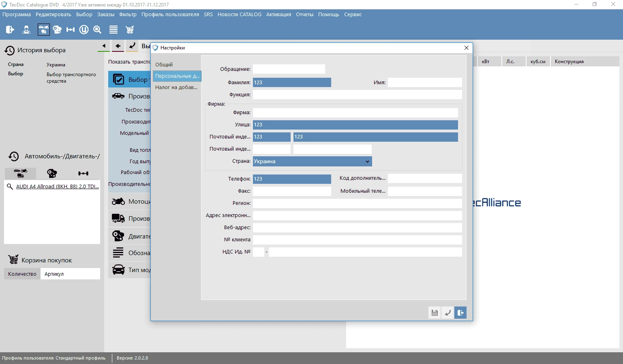Click the small black triangle back button

(104, 46)
